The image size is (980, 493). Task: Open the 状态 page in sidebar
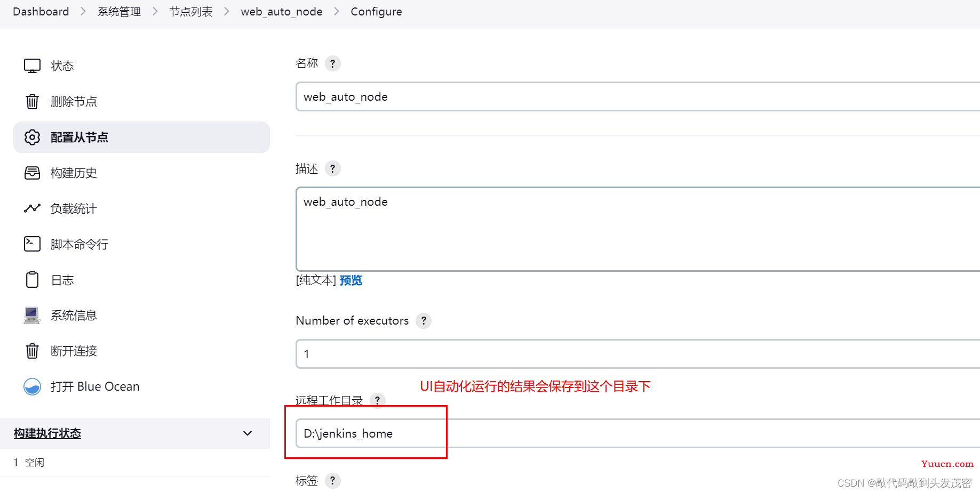click(141, 66)
